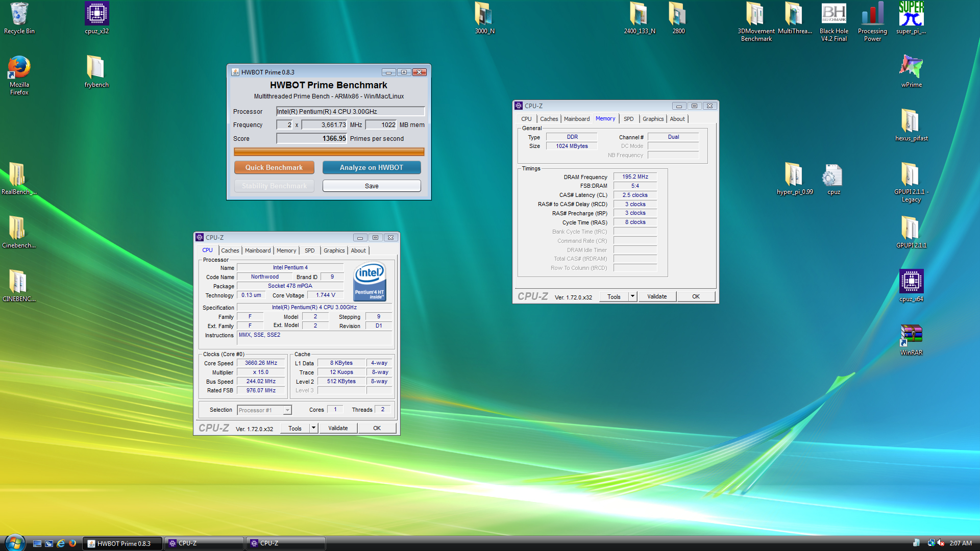
Task: Expand Tools dropdown arrow in CPU-Z Memory window
Action: 632,296
